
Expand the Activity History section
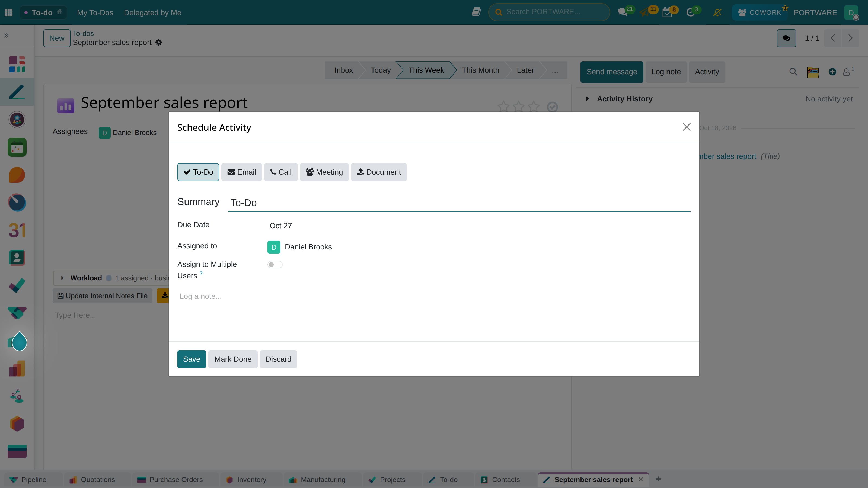click(x=588, y=99)
